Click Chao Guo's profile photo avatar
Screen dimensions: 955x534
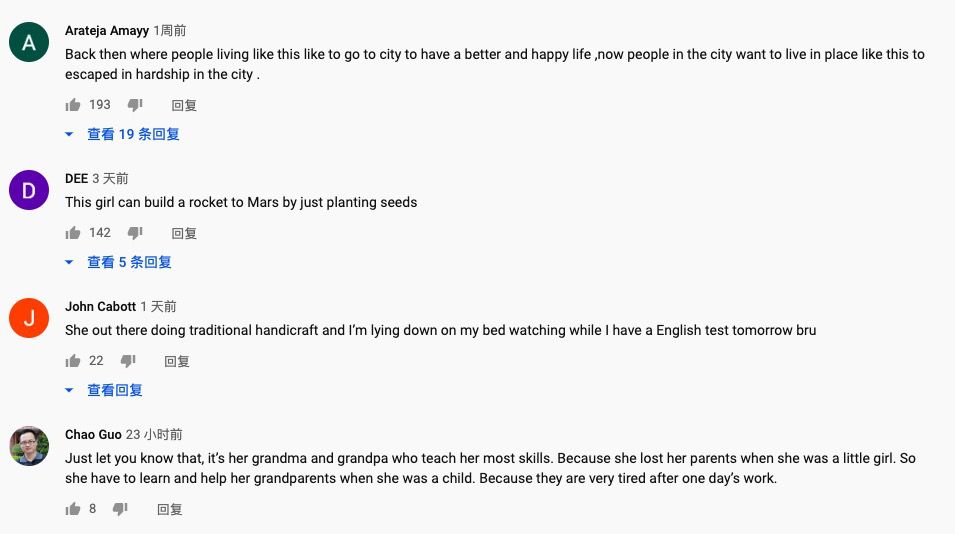point(29,446)
